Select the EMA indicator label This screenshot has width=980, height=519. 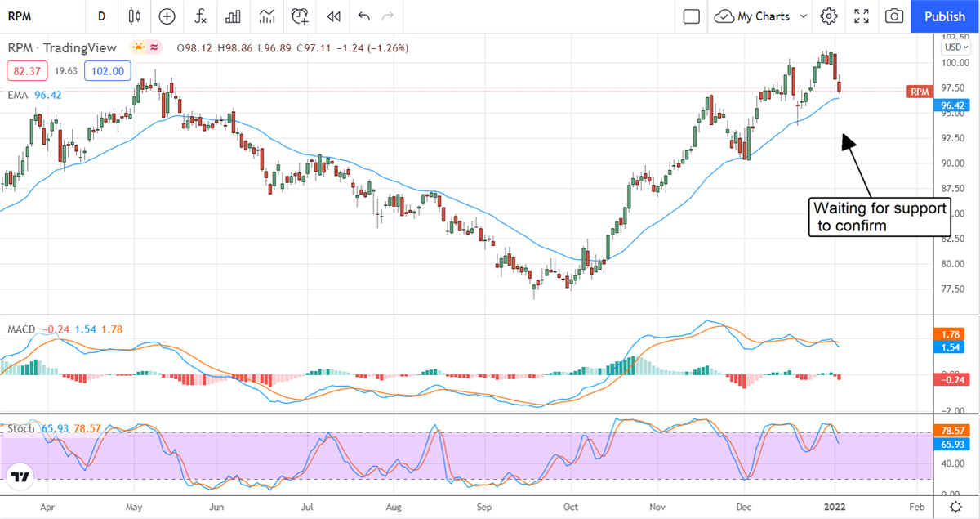click(x=17, y=94)
